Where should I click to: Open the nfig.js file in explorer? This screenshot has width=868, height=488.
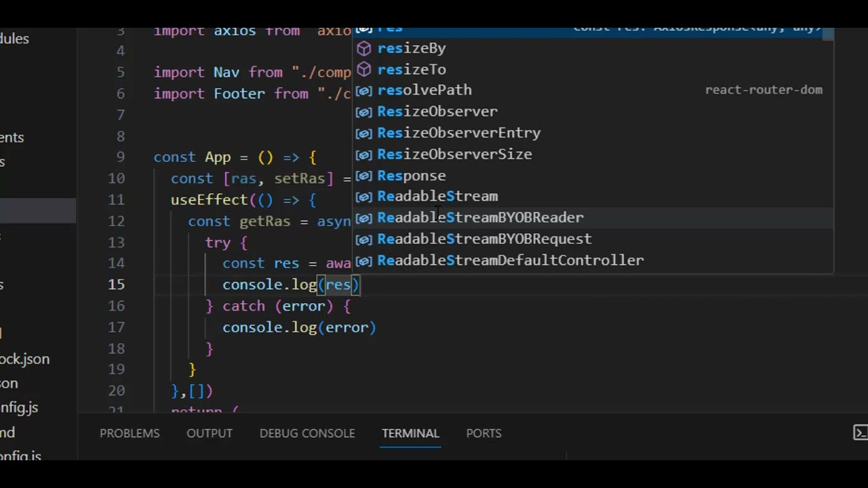(x=19, y=408)
